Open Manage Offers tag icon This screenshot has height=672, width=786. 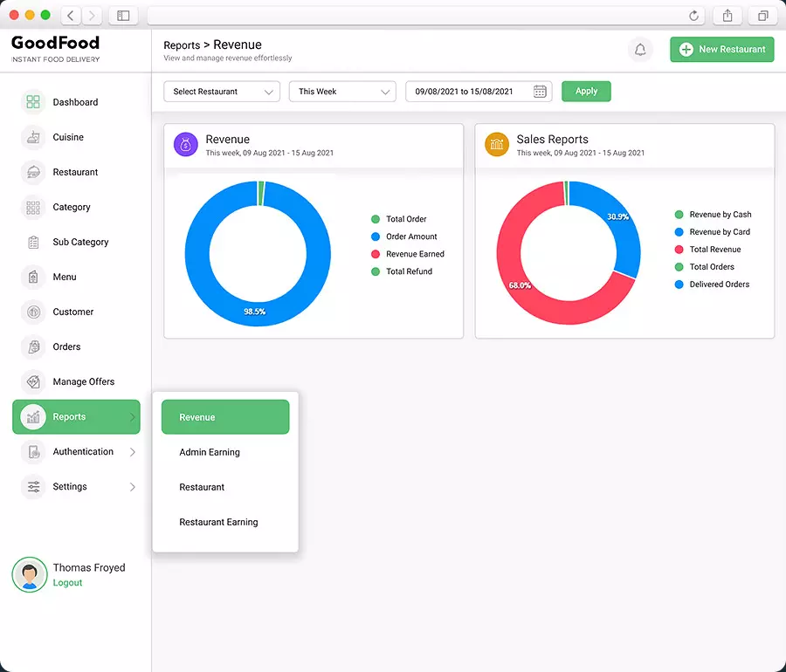coord(33,381)
